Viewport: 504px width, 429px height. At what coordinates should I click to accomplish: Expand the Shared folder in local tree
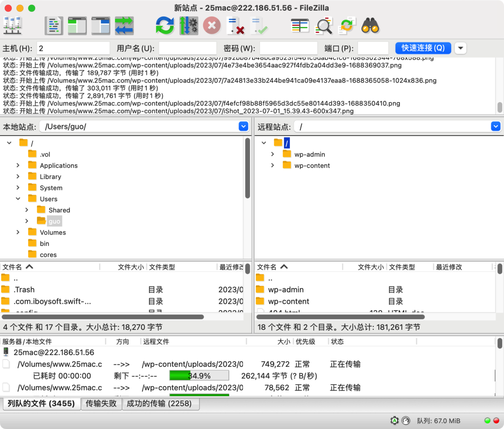pyautogui.click(x=26, y=210)
